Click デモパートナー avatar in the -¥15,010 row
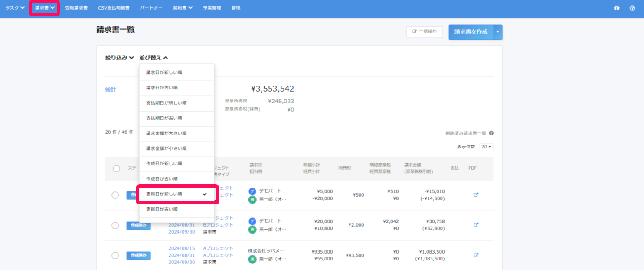This screenshot has width=644, height=270. click(x=252, y=191)
